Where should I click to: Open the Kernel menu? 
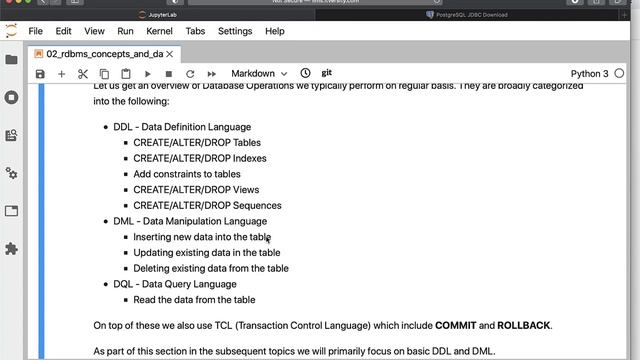[159, 31]
